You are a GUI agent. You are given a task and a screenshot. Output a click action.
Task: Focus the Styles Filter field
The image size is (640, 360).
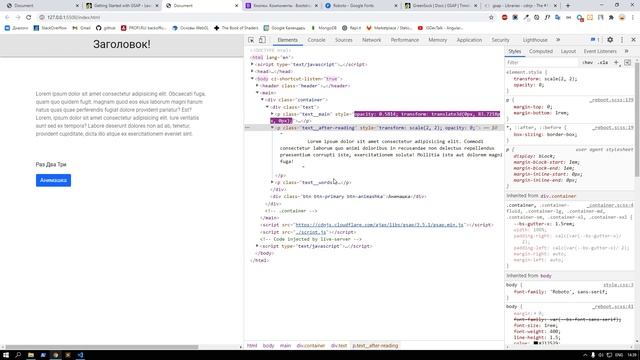[542, 62]
